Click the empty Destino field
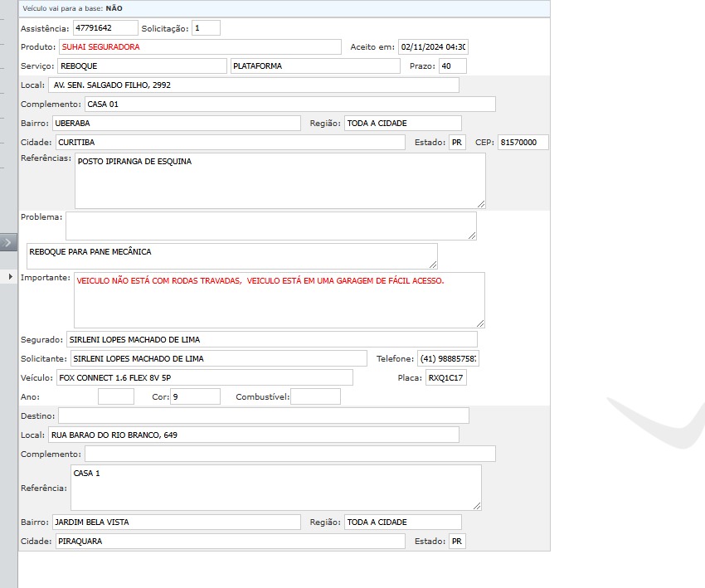Image resolution: width=705 pixels, height=588 pixels. point(264,416)
